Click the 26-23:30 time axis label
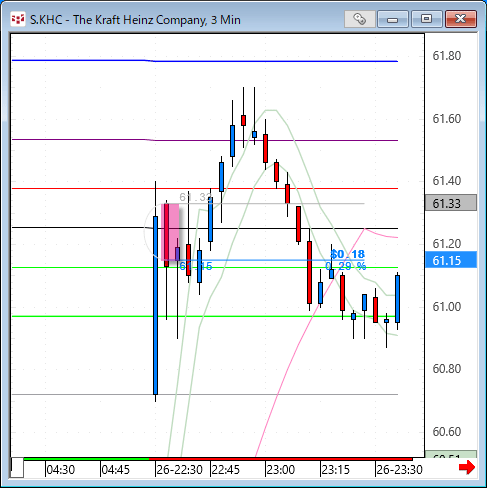 tap(399, 470)
